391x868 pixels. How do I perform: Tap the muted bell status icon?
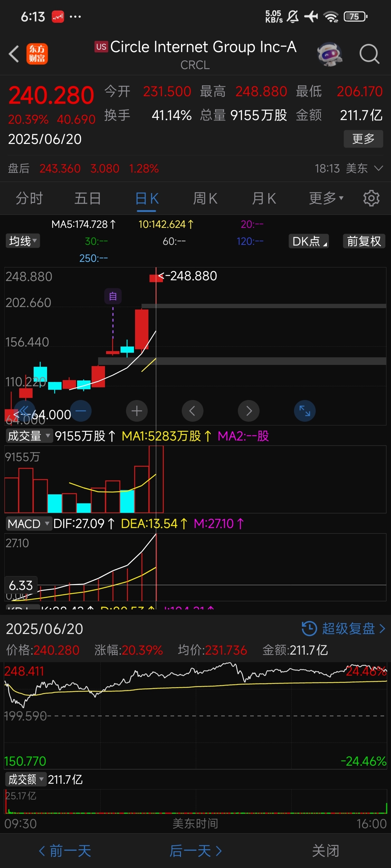coord(293,17)
